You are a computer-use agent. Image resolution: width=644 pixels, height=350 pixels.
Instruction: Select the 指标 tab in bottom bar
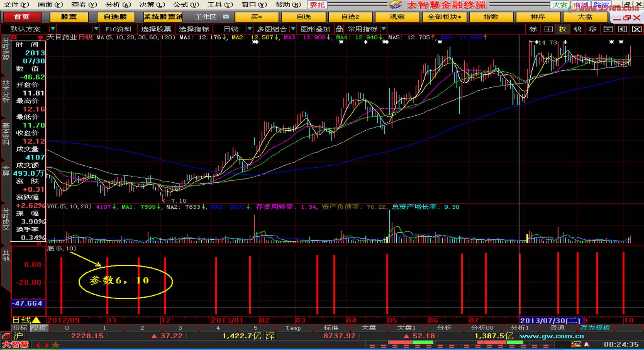[20, 328]
